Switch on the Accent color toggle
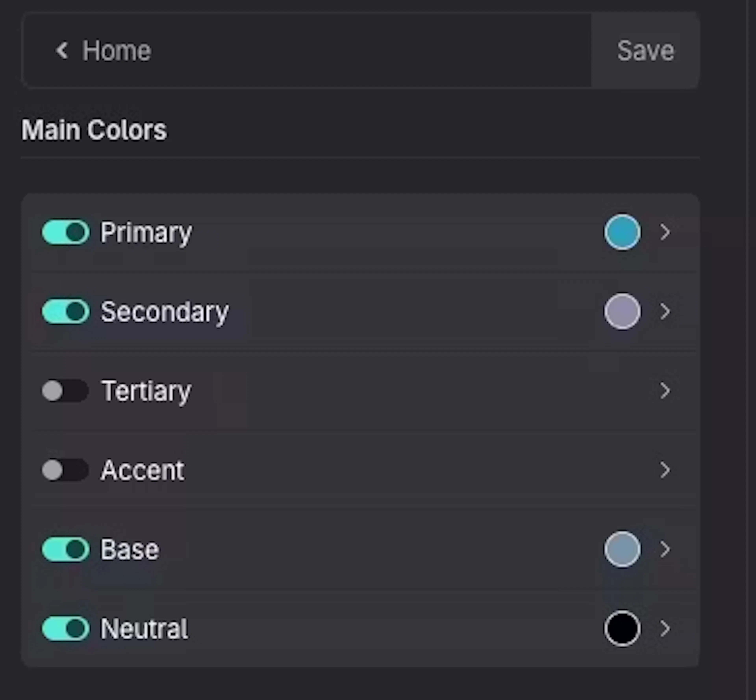This screenshot has width=756, height=700. pos(65,470)
